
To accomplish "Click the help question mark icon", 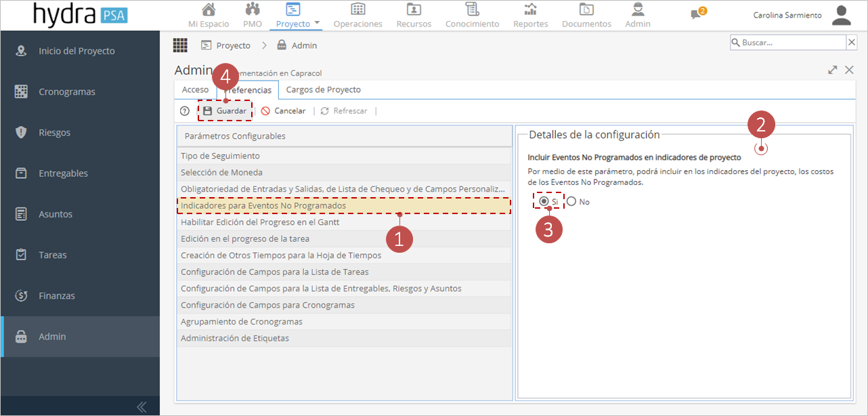I will (x=185, y=111).
